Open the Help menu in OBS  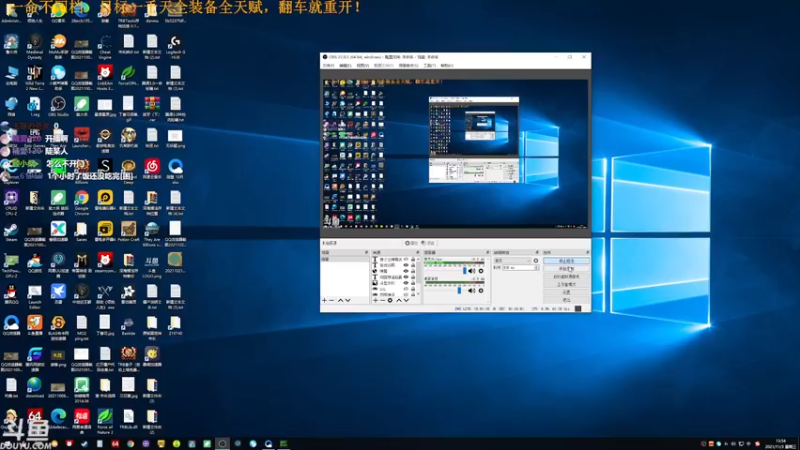pos(447,65)
